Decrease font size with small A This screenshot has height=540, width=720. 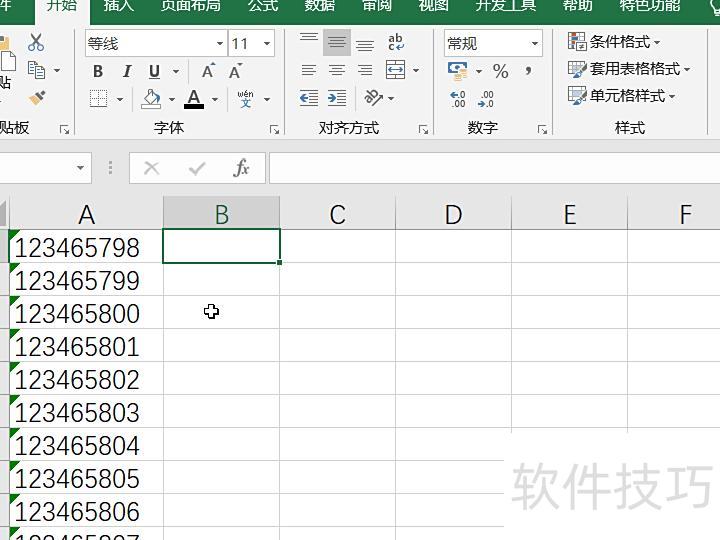tap(235, 71)
